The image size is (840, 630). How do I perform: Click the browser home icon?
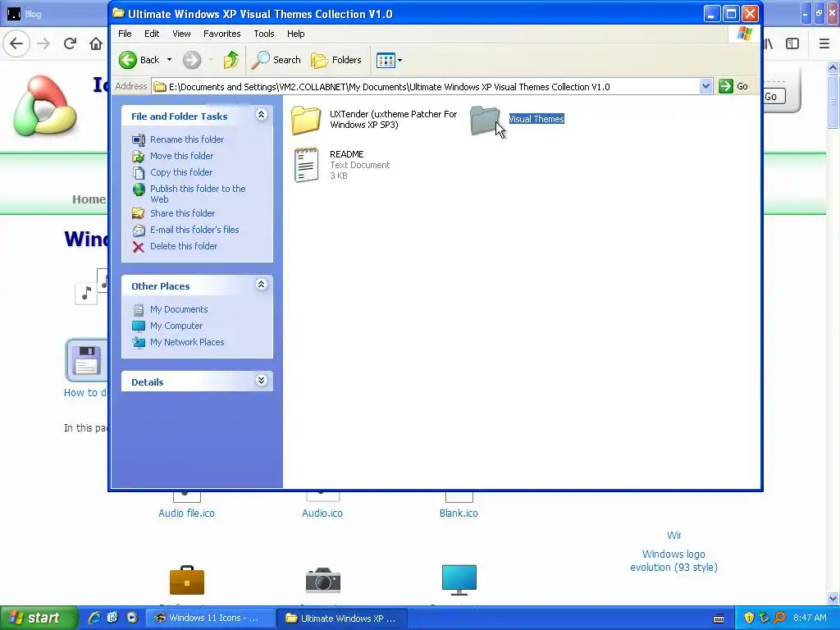pos(96,43)
